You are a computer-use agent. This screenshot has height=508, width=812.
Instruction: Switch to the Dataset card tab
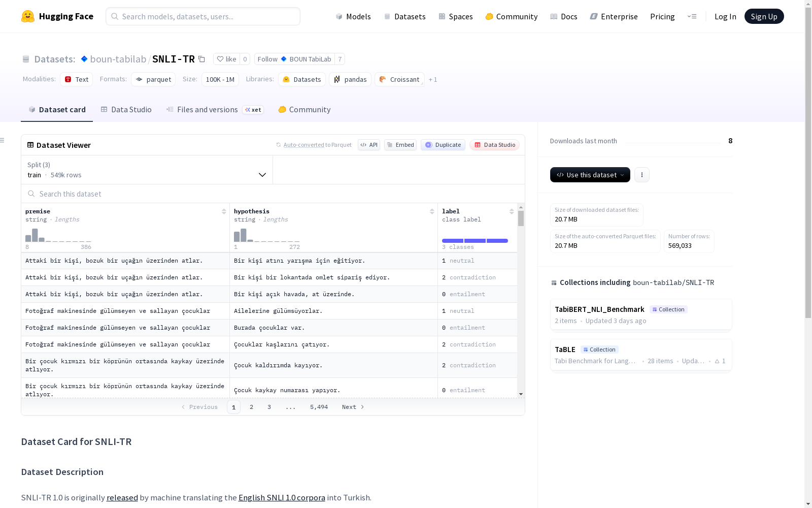point(57,110)
